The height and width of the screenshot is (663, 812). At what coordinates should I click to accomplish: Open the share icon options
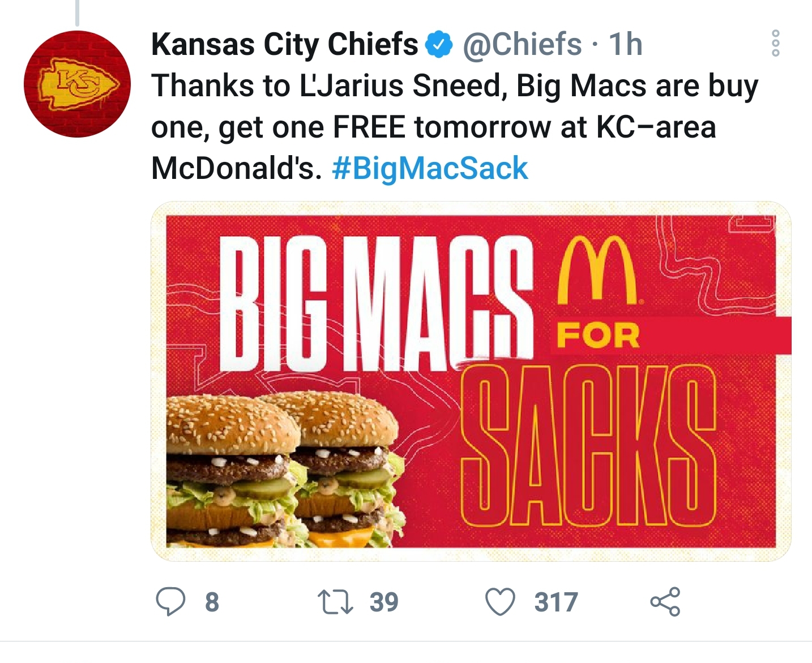pos(665,601)
